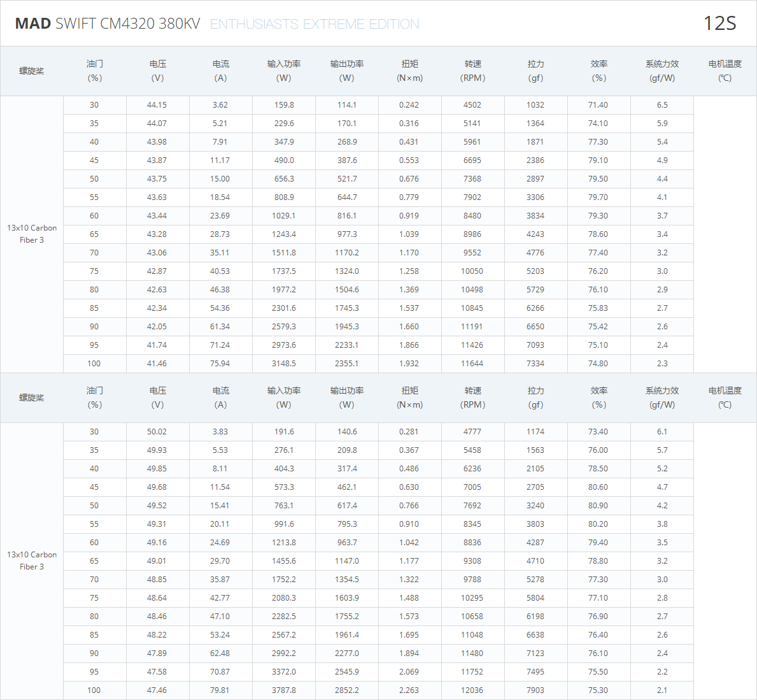Select RPM cell 11644
The image size is (757, 700).
click(x=472, y=364)
